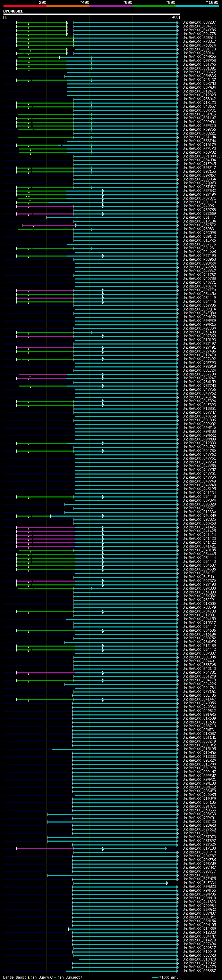This screenshot has width=222, height=980.
Task: Select the UniRef100_P08221 label
Action: click(199, 133)
